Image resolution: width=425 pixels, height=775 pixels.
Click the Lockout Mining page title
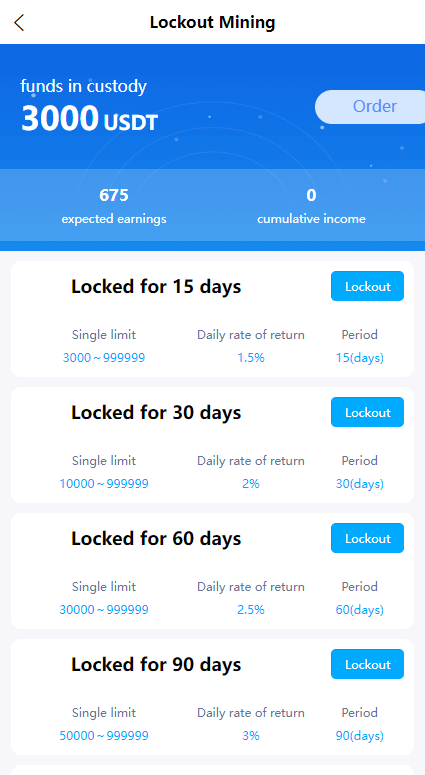point(212,22)
